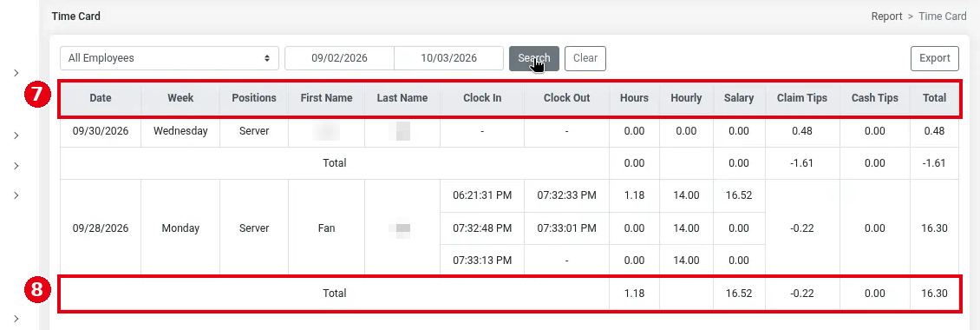Go to Report in the breadcrumb
The height and width of the screenshot is (330, 980).
[x=887, y=16]
